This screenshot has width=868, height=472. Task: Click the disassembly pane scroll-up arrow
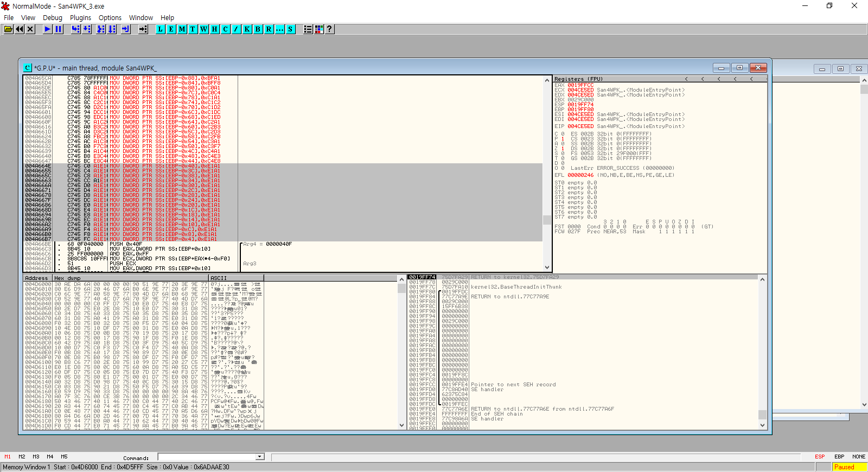click(x=547, y=80)
